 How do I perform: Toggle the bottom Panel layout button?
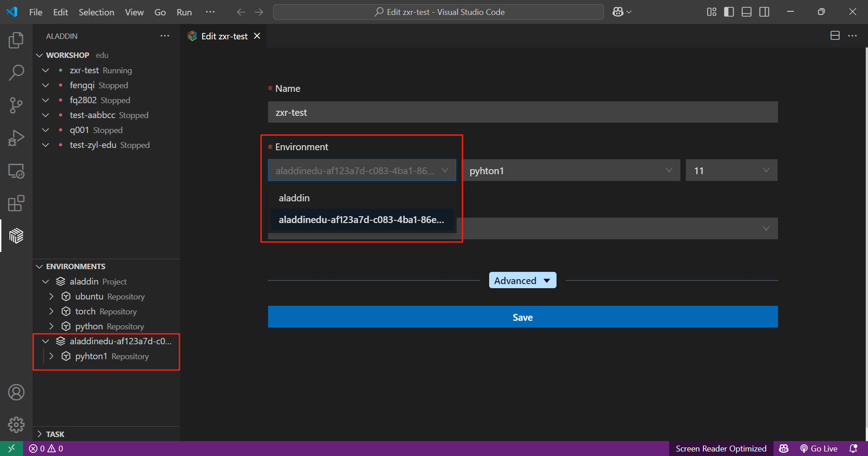click(x=746, y=12)
